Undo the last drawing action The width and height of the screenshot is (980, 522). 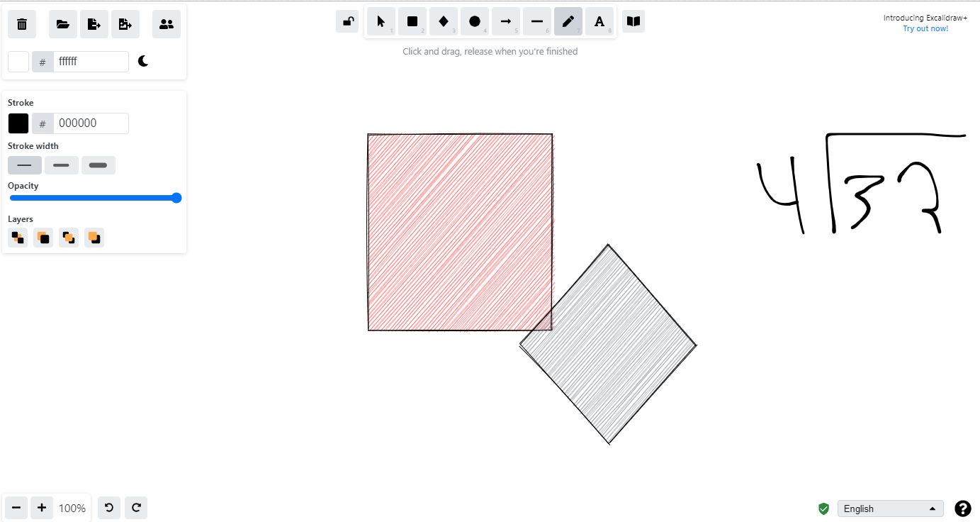108,507
